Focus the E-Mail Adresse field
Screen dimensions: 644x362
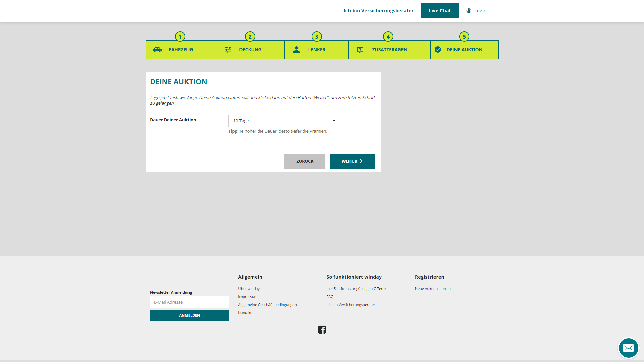pos(189,302)
